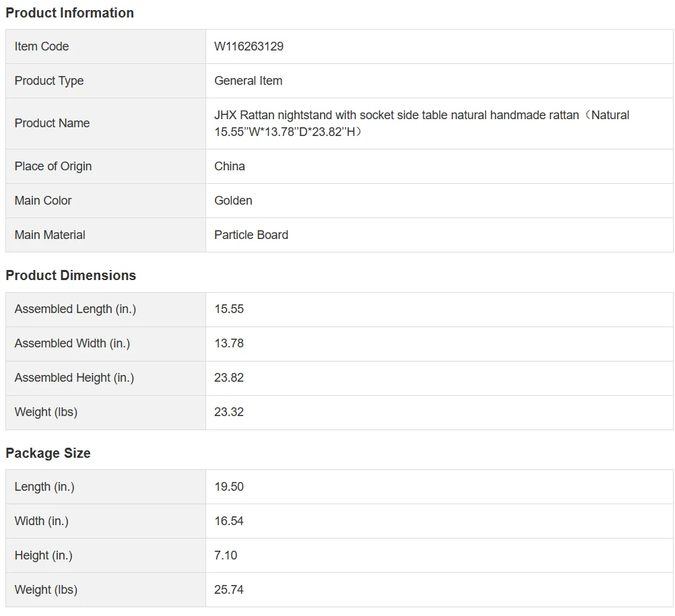The width and height of the screenshot is (675, 616).
Task: Select the Golden main color value
Action: point(233,201)
